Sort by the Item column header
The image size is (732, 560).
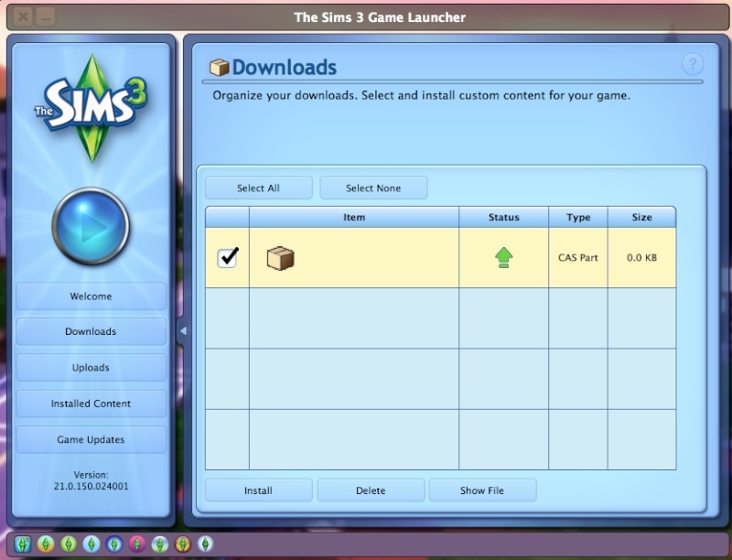[354, 217]
